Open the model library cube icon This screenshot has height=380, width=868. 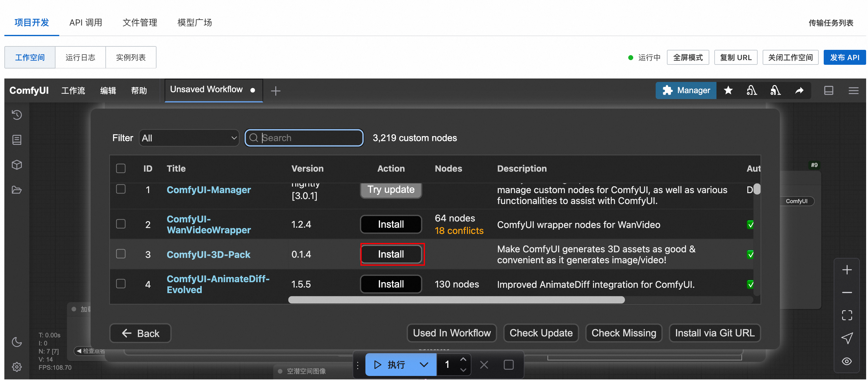coord(17,165)
